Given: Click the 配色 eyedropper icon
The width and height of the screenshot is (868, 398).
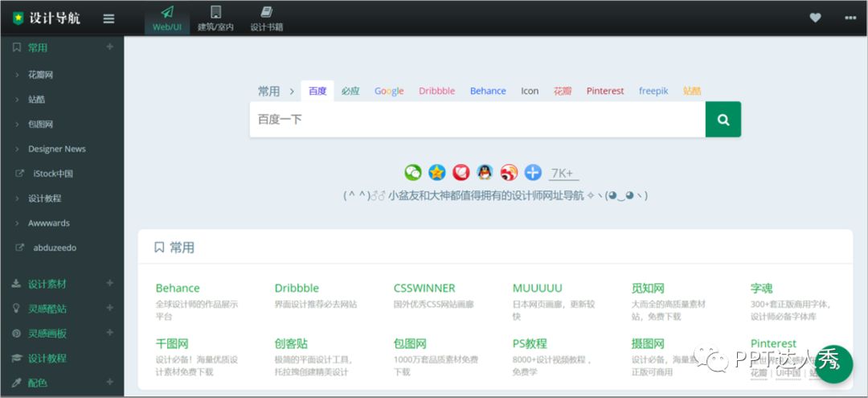Looking at the screenshot, I should pos(17,383).
